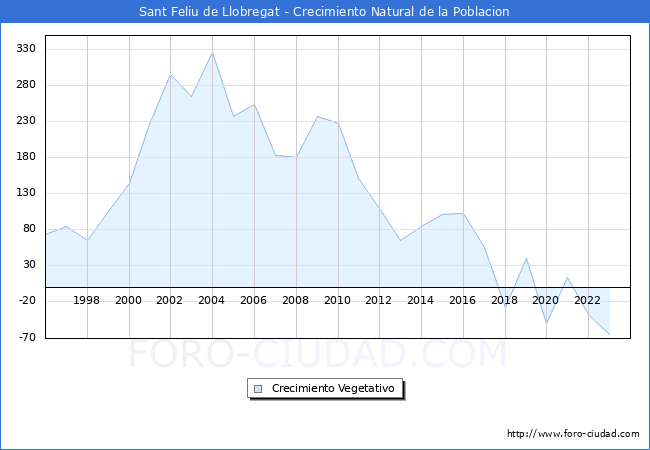Click the 2008 x-axis label

(x=295, y=300)
